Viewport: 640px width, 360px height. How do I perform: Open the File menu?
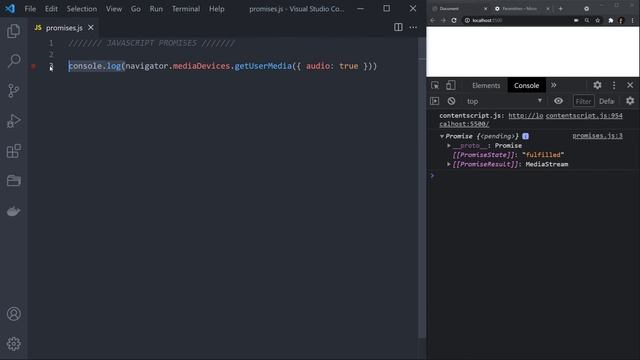tap(30, 9)
